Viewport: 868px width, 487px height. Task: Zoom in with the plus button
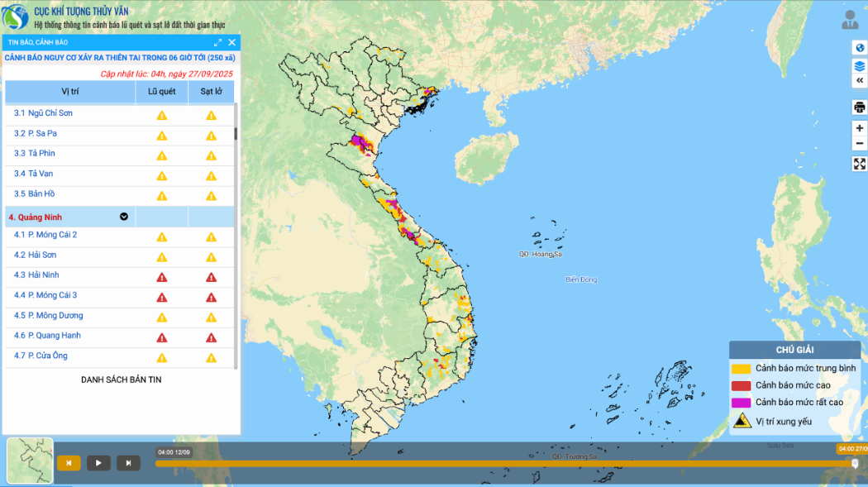(x=859, y=128)
